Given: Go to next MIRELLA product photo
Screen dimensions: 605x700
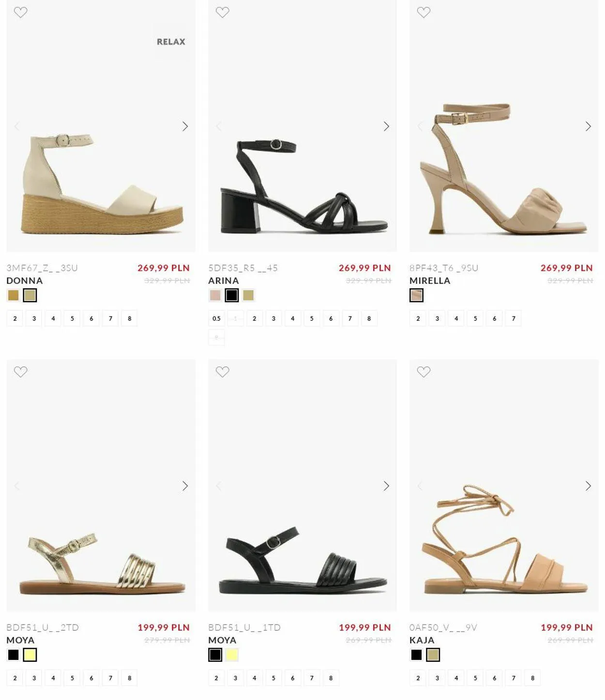Looking at the screenshot, I should click(588, 126).
